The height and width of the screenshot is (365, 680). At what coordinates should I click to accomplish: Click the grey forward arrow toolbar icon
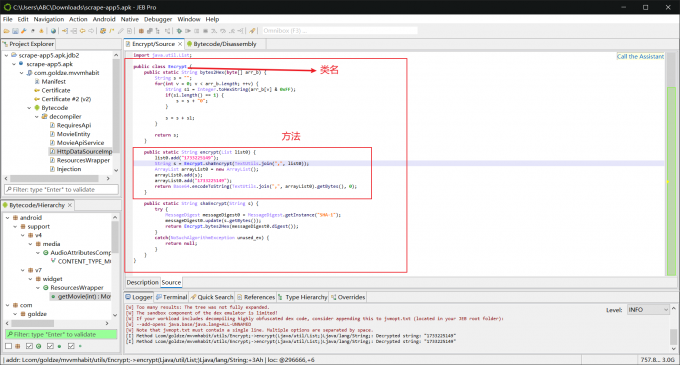click(91, 31)
